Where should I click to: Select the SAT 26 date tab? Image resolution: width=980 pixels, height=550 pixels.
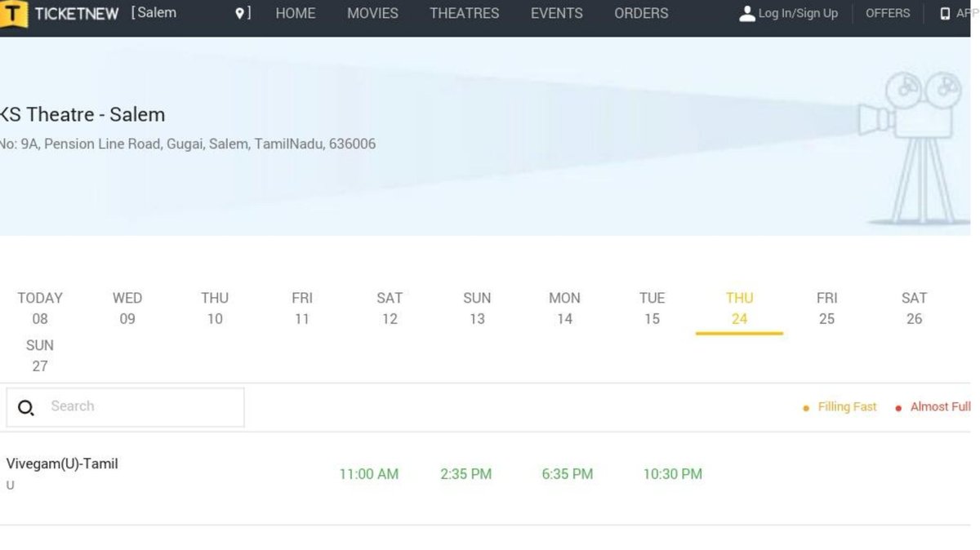click(x=914, y=308)
